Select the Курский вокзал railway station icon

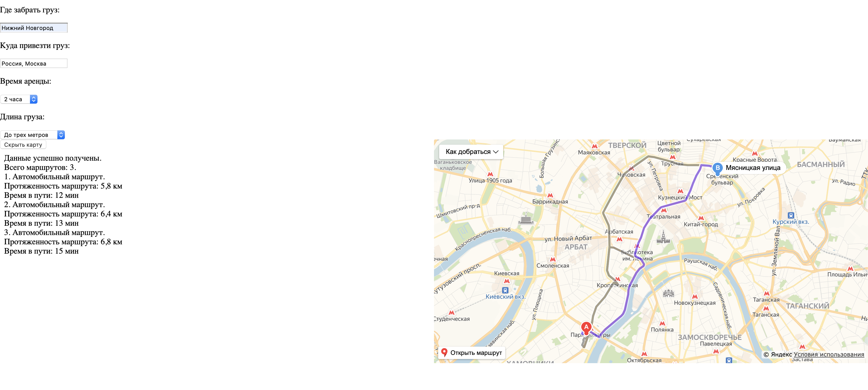[791, 215]
